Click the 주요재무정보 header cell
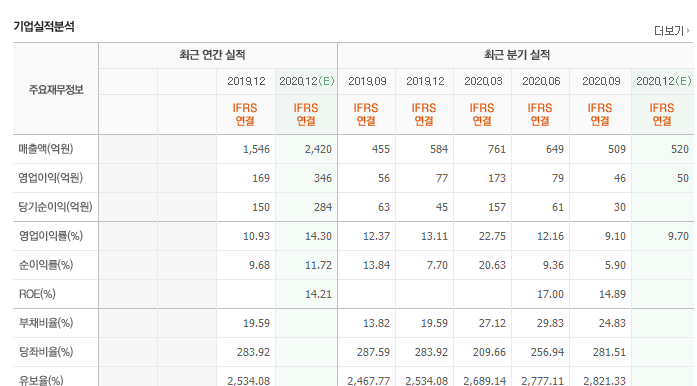This screenshot has height=386, width=697. coord(56,89)
